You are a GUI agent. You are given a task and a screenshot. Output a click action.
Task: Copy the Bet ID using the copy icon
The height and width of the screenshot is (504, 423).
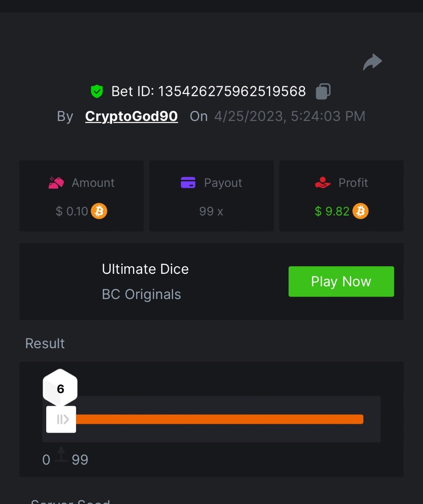point(323,91)
